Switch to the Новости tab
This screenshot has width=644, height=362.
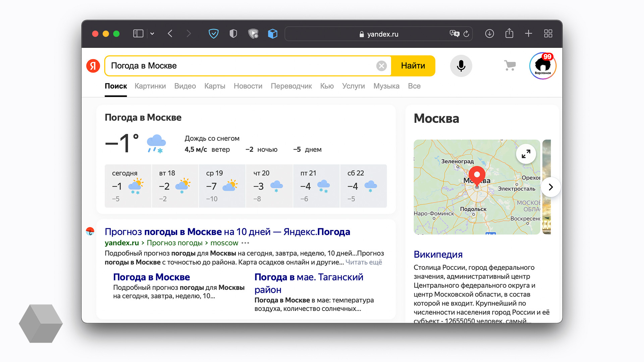point(248,86)
